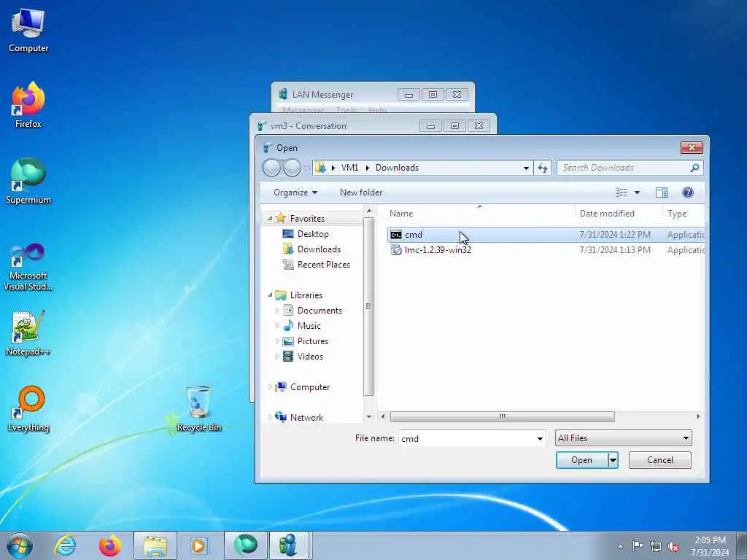The image size is (747, 560).
Task: Close the Open dialog with the red X
Action: tap(692, 147)
